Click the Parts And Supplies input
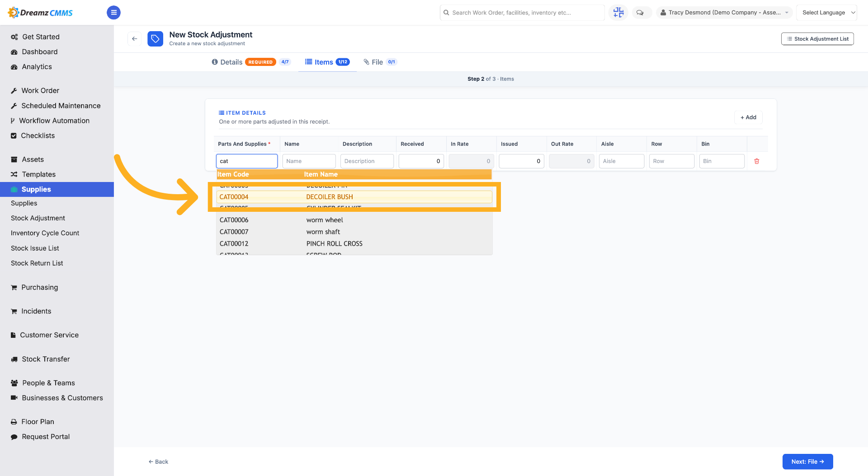This screenshot has width=868, height=476. (247, 161)
